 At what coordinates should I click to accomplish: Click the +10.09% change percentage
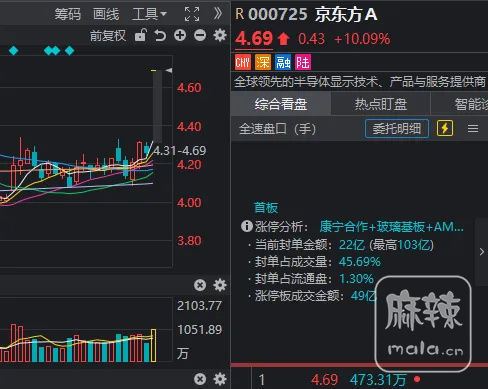tap(362, 39)
